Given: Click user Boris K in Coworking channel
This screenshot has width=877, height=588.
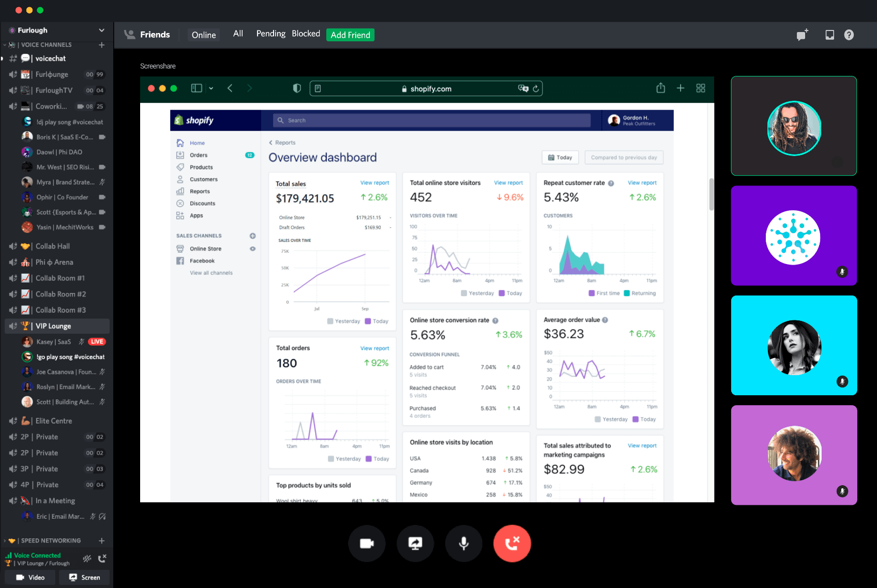Looking at the screenshot, I should coord(64,137).
